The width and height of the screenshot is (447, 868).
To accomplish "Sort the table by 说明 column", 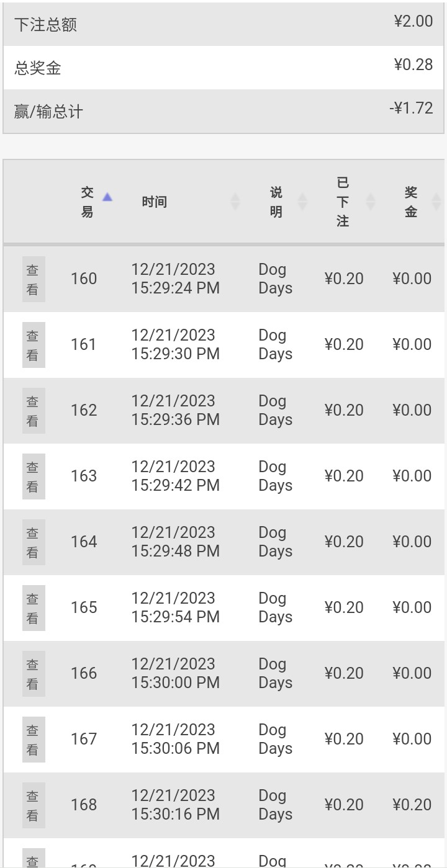I will click(x=302, y=202).
